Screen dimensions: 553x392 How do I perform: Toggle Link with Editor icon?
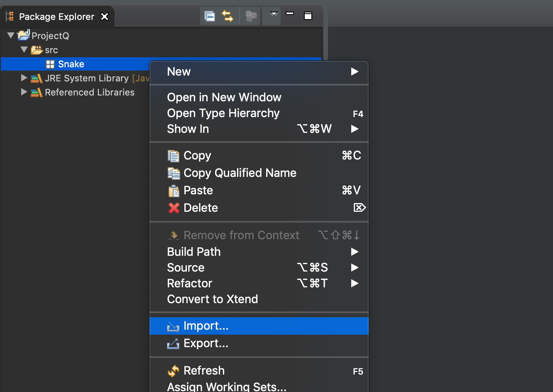pyautogui.click(x=228, y=16)
